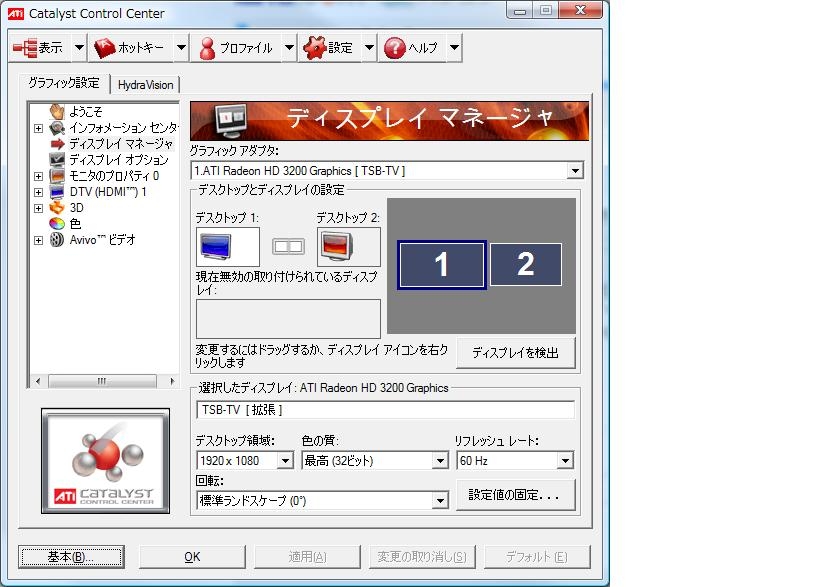Select モニタのプロパティ 0 tree item
This screenshot has height=587, width=840.
114,176
